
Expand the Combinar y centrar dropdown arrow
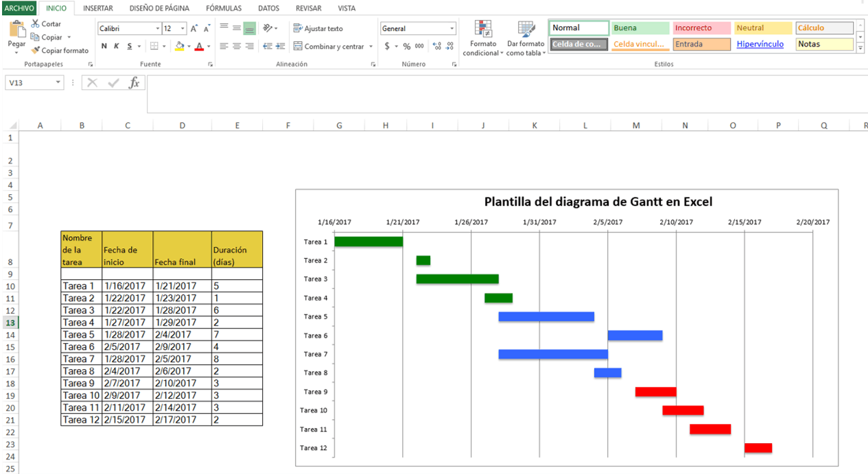(371, 47)
